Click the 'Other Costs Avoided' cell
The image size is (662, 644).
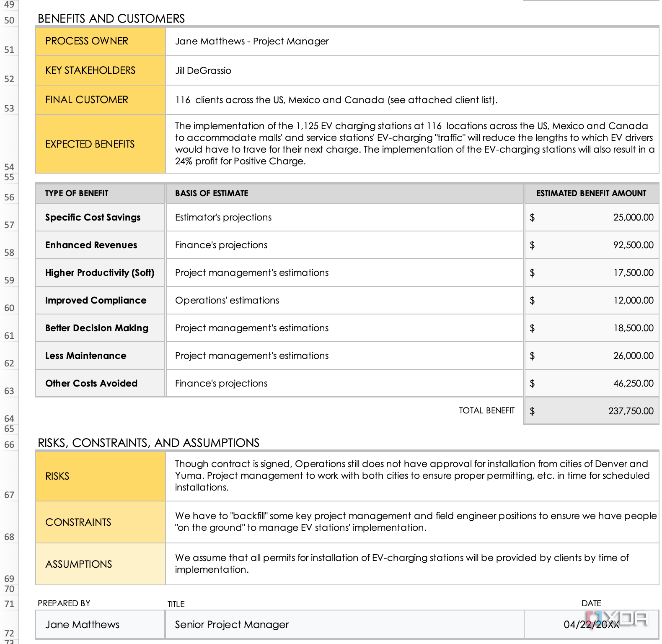[x=100, y=383]
